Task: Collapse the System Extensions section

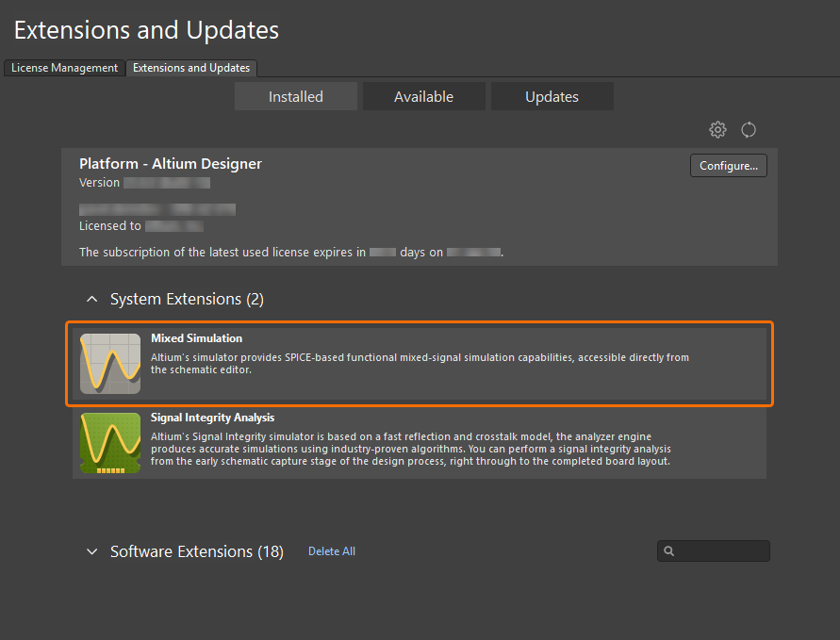Action: [x=92, y=299]
